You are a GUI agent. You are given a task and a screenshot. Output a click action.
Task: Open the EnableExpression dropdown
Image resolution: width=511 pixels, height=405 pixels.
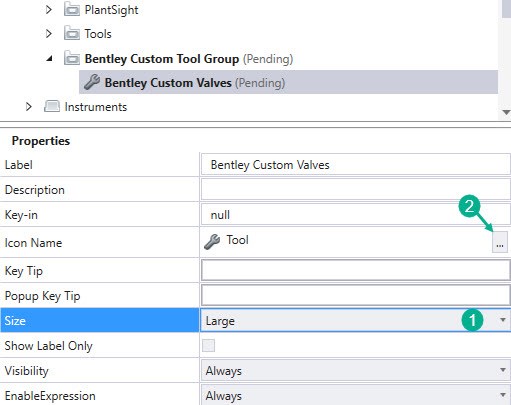point(355,395)
